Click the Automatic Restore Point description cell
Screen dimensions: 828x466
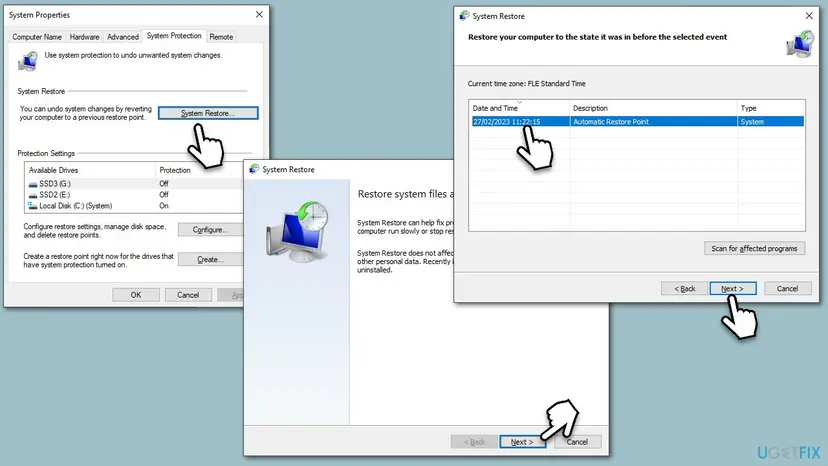pyautogui.click(x=653, y=122)
